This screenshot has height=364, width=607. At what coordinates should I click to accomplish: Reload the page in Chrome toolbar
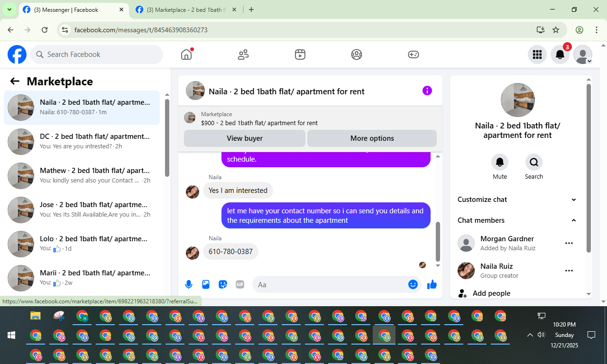tap(45, 30)
